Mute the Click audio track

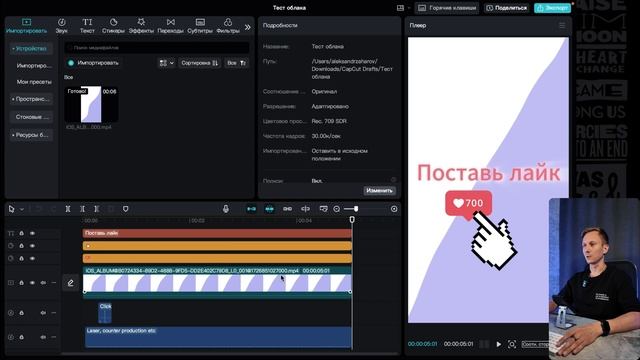[x=43, y=313]
